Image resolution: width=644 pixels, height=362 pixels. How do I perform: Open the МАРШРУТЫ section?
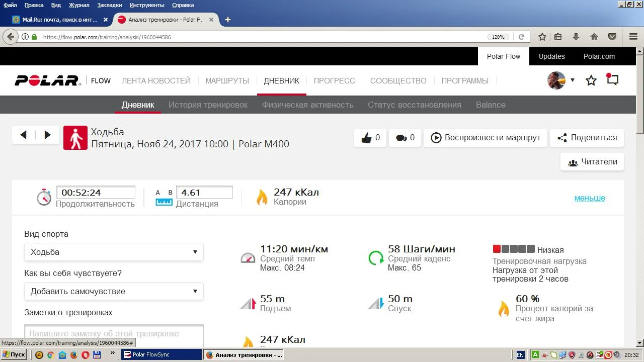point(227,80)
